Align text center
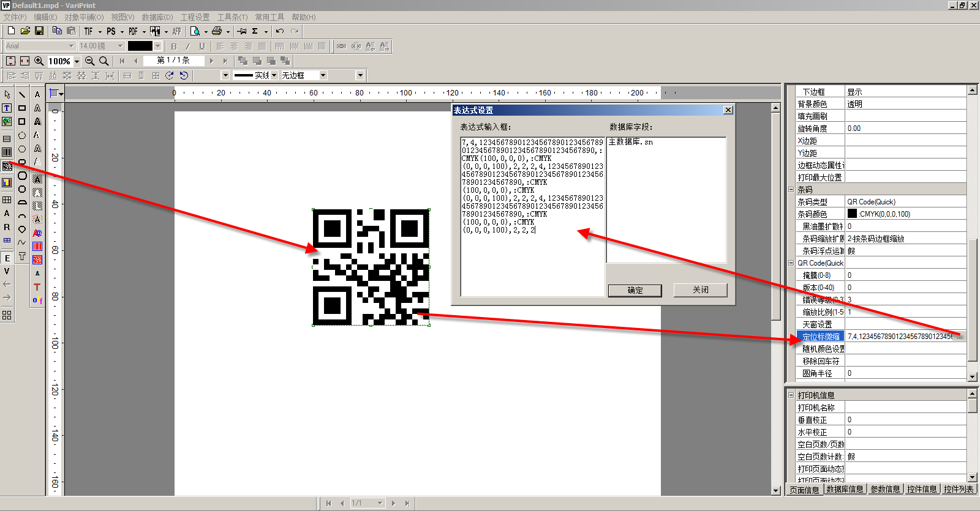The image size is (980, 511). tap(234, 46)
